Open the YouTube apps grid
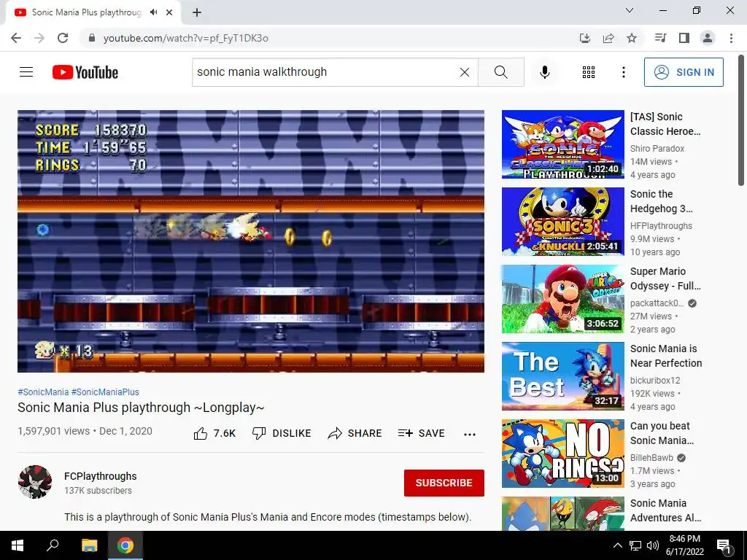This screenshot has height=560, width=747. [589, 72]
